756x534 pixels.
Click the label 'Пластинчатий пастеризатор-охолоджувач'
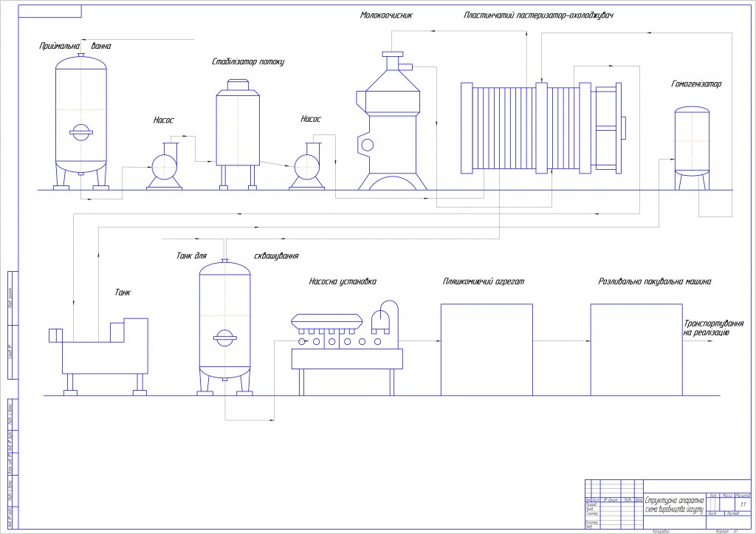click(x=538, y=16)
